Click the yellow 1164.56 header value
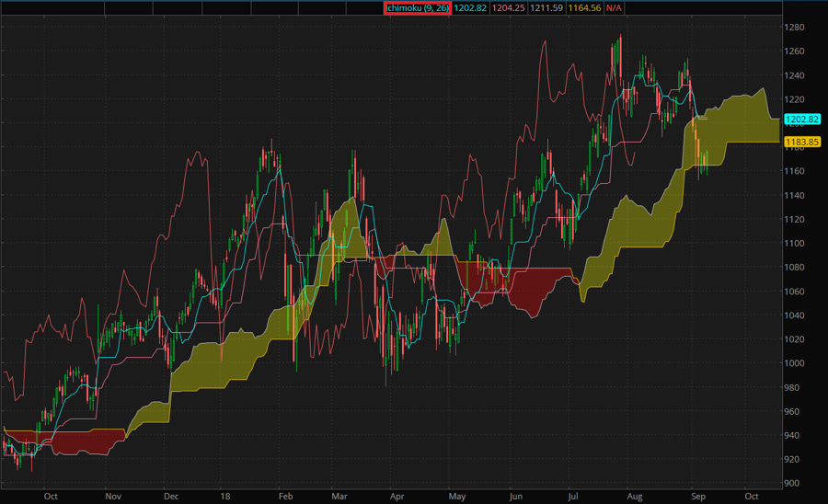This screenshot has height=504, width=828. click(582, 7)
